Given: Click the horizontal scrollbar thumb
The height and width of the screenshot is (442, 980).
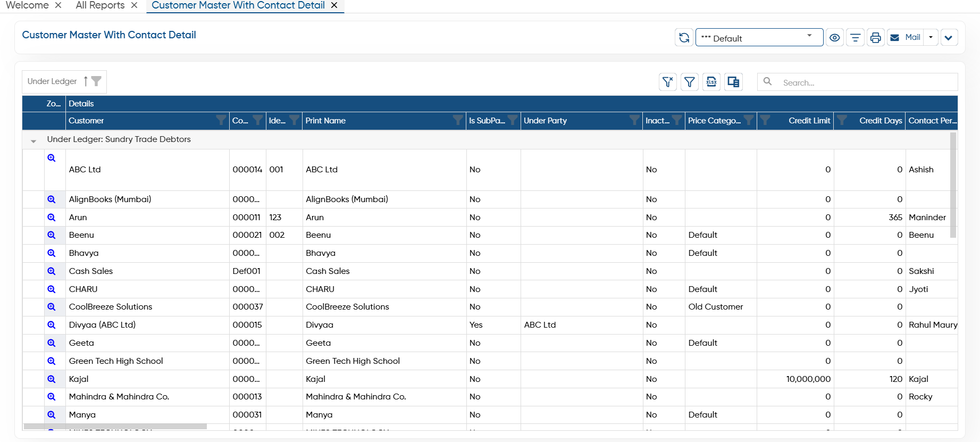Looking at the screenshot, I should [x=115, y=426].
